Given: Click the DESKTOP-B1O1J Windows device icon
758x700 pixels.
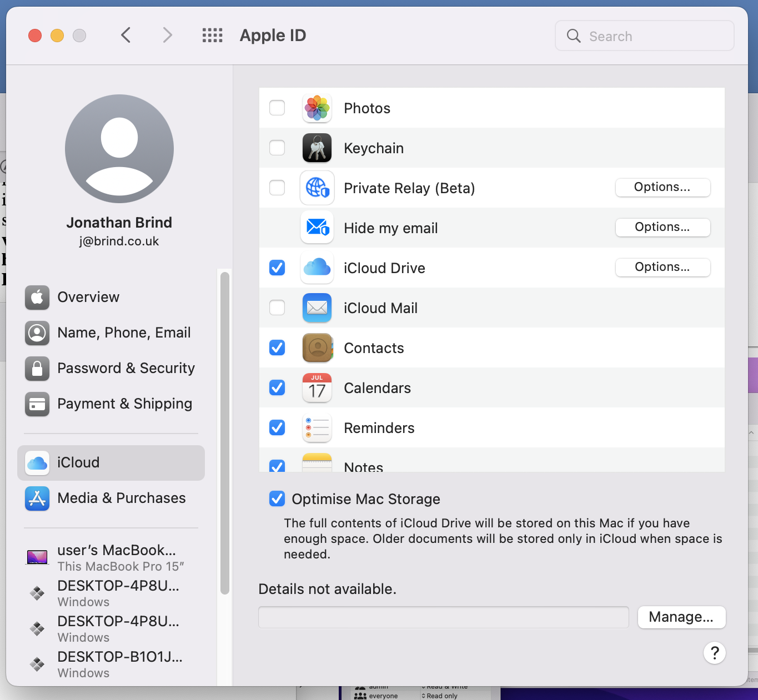Looking at the screenshot, I should coord(37,664).
